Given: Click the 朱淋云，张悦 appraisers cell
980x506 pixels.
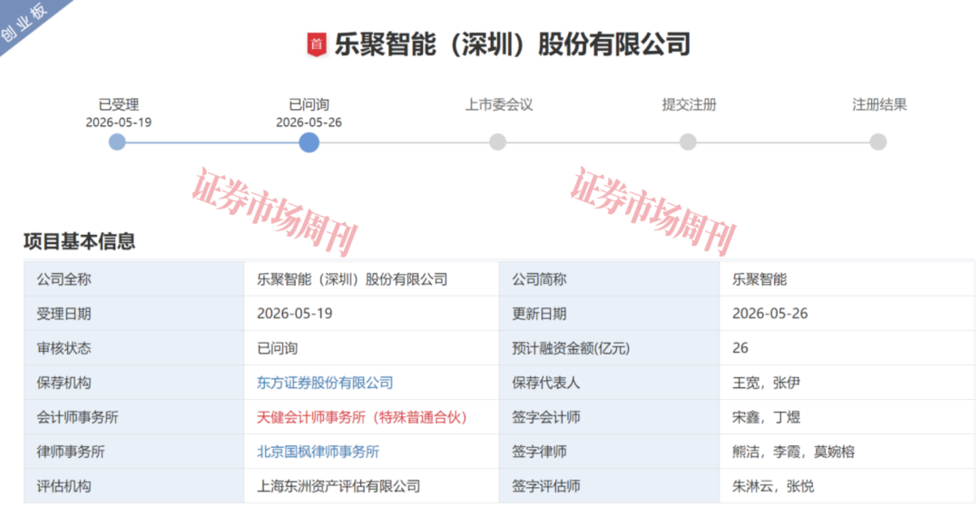Looking at the screenshot, I should pyautogui.click(x=847, y=486).
